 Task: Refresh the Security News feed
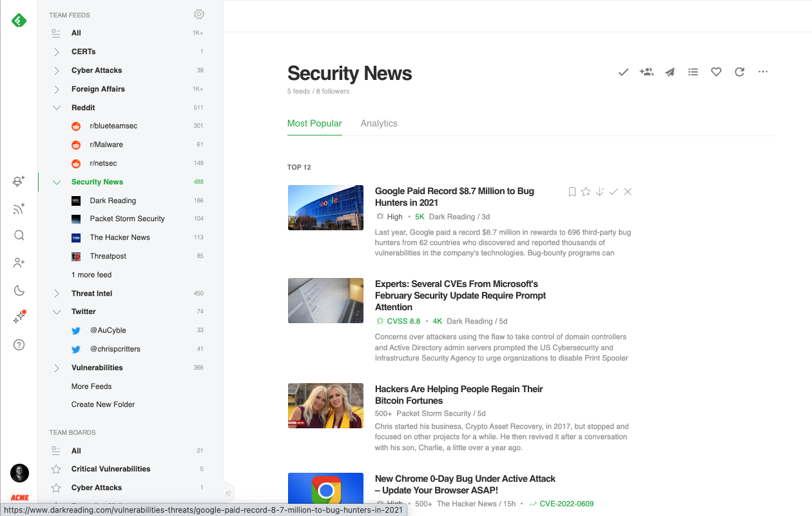(x=739, y=72)
